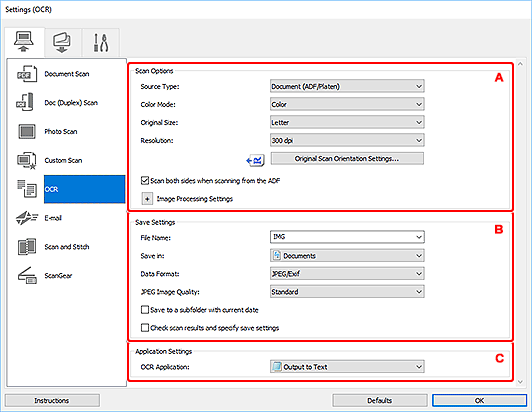Select the ScanGear icon
The image size is (532, 412).
27,275
